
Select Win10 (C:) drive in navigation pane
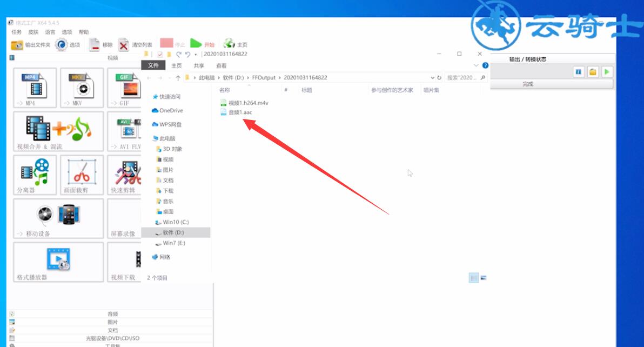(x=172, y=222)
